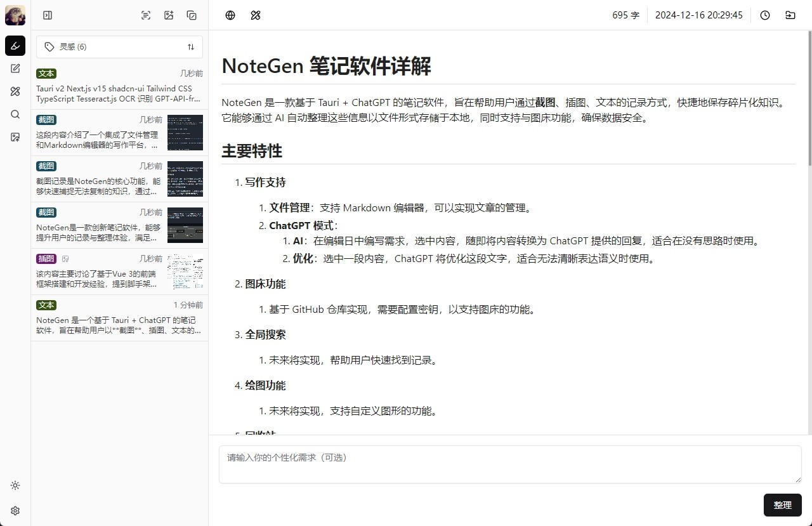The height and width of the screenshot is (526, 812).
Task: Toggle light/dark theme sun icon
Action: coord(15,485)
